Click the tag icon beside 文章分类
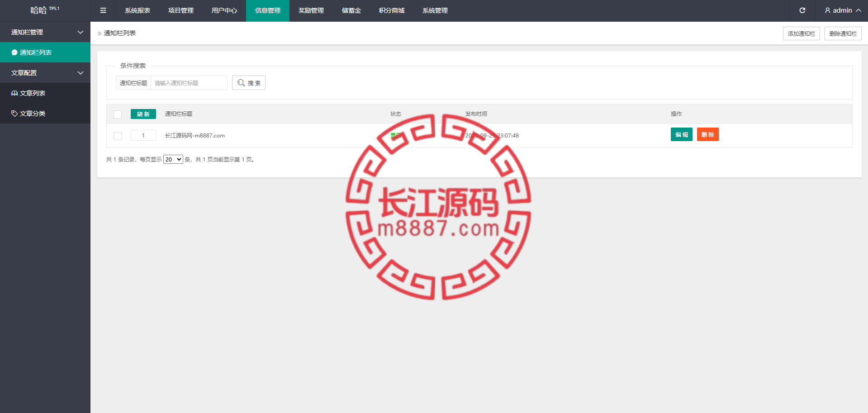 tap(14, 114)
